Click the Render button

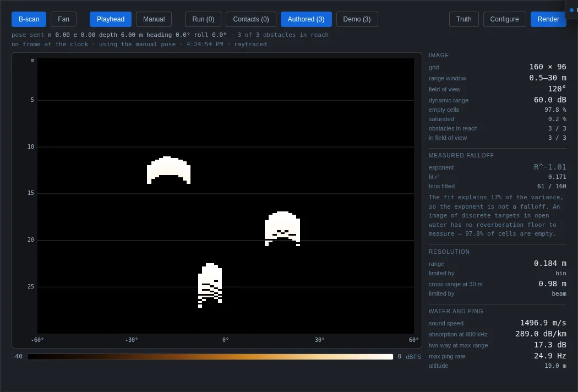(548, 19)
